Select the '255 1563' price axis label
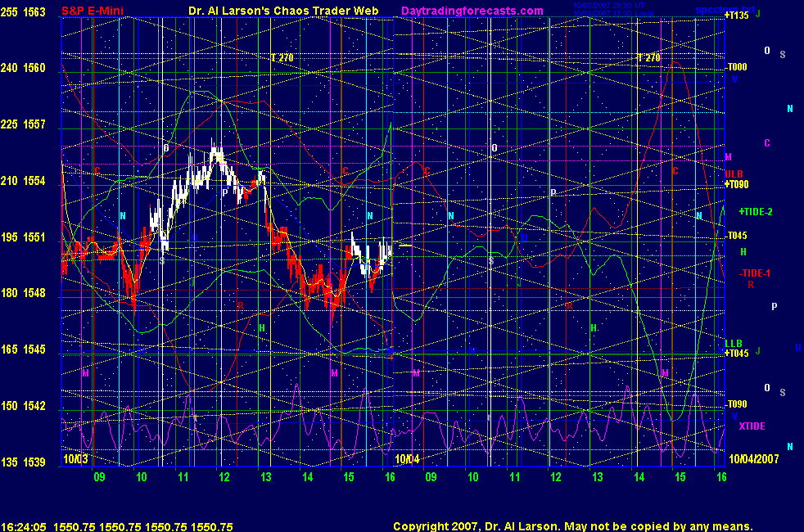Screen dimensions: 804x532 coord(23,12)
